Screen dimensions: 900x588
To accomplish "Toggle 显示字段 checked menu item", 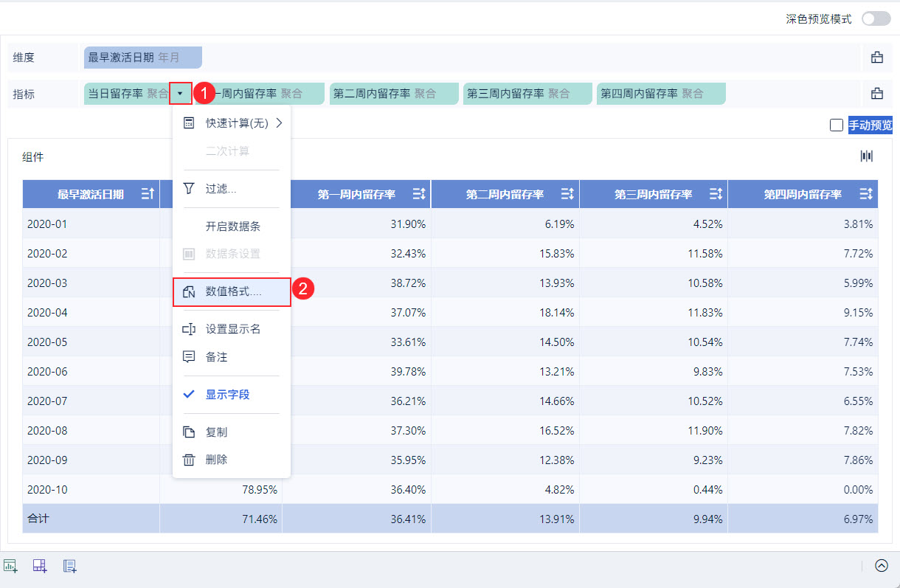I will 227,395.
